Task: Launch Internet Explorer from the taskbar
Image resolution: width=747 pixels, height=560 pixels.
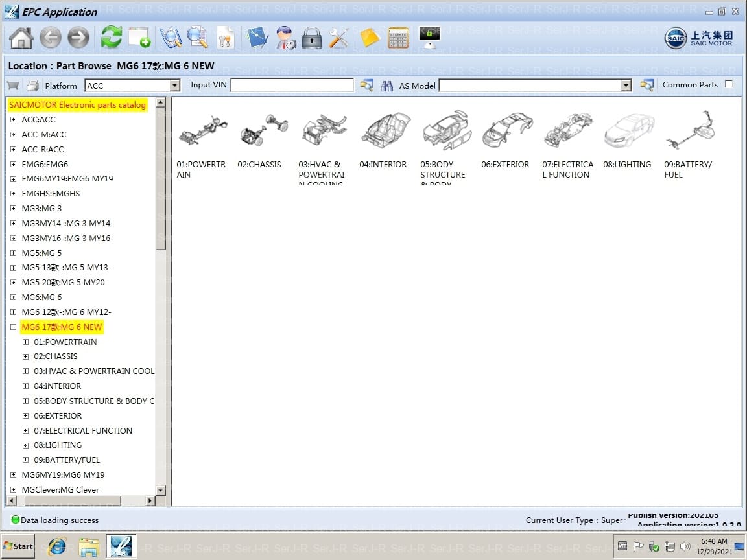Action: click(57, 546)
